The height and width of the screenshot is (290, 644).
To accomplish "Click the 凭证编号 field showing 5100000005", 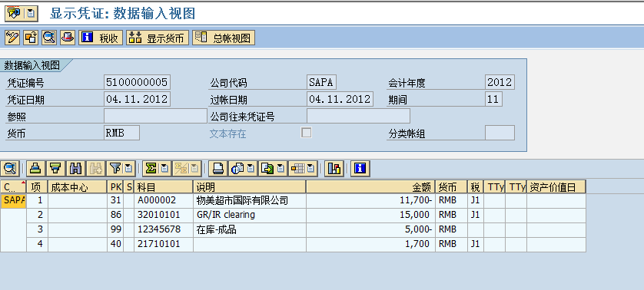I will (x=137, y=82).
